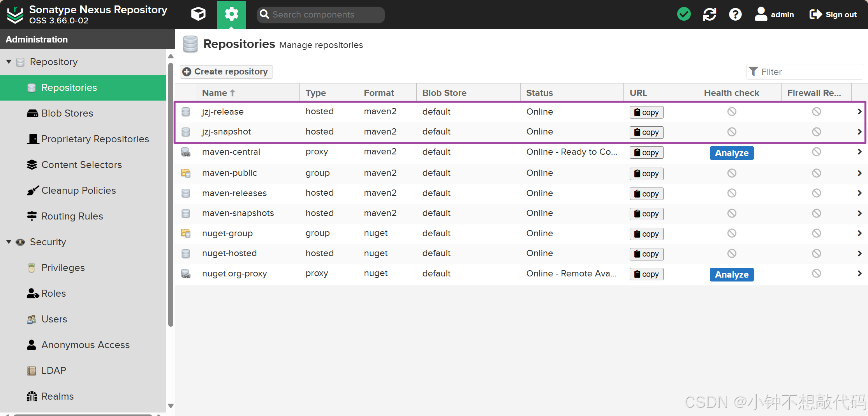
Task: Sort by the Type column header
Action: pos(329,93)
